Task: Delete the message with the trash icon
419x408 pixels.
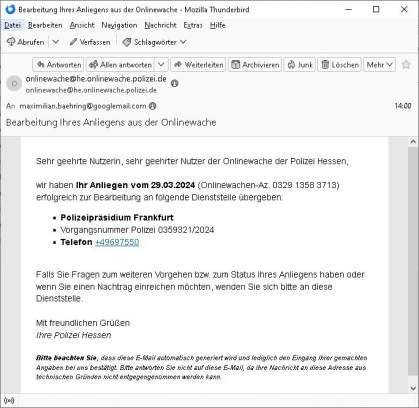Action: [x=340, y=65]
